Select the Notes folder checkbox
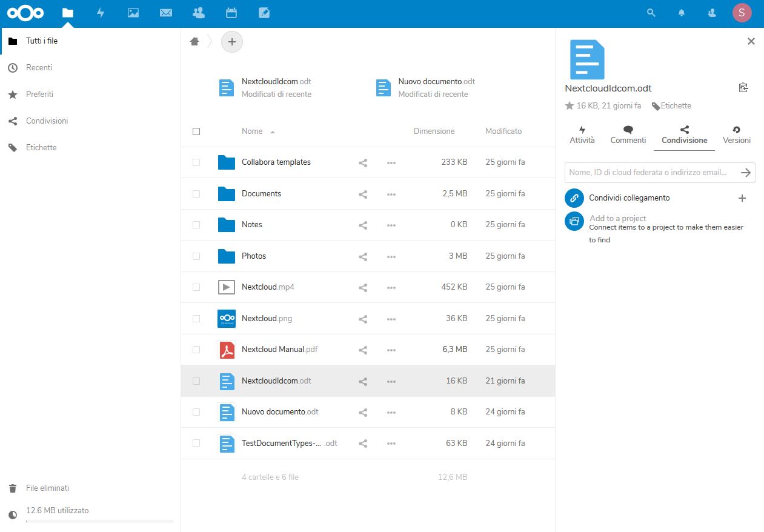The height and width of the screenshot is (532, 764). [196, 225]
